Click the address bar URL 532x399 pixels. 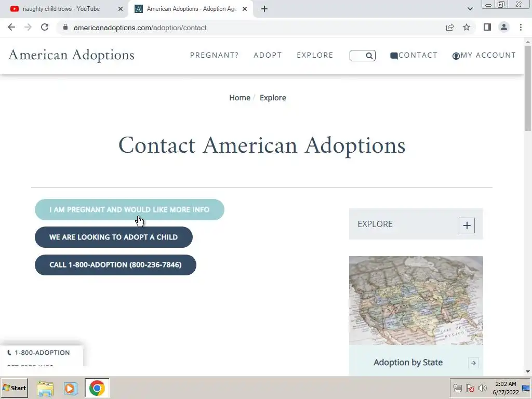tap(140, 28)
